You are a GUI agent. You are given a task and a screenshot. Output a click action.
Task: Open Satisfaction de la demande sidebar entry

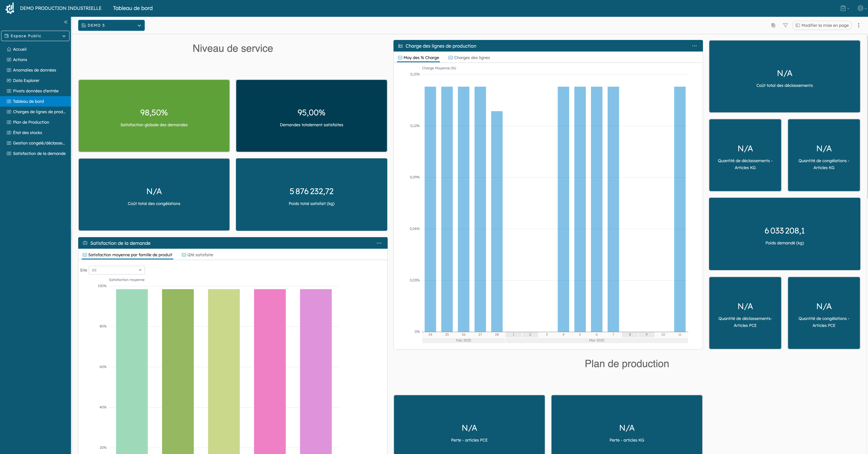pyautogui.click(x=39, y=154)
